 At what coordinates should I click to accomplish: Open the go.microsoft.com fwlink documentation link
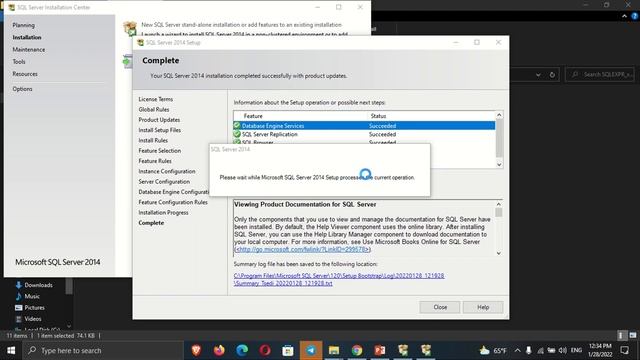303,249
